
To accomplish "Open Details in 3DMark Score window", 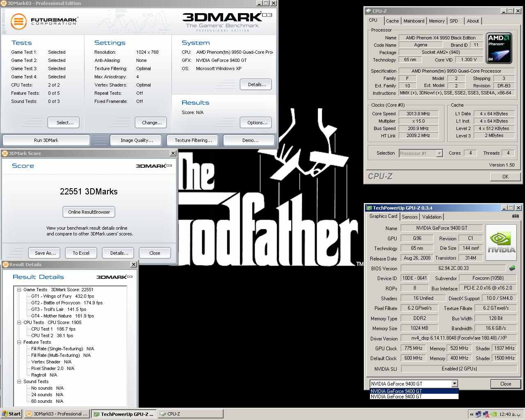I will [119, 253].
